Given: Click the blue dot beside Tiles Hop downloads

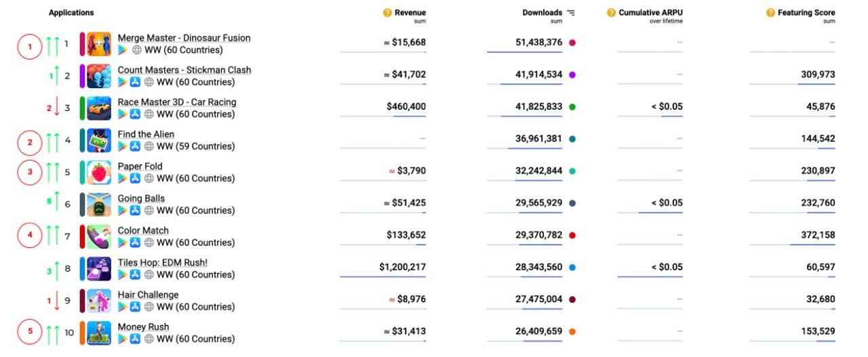Looking at the screenshot, I should pyautogui.click(x=572, y=268).
